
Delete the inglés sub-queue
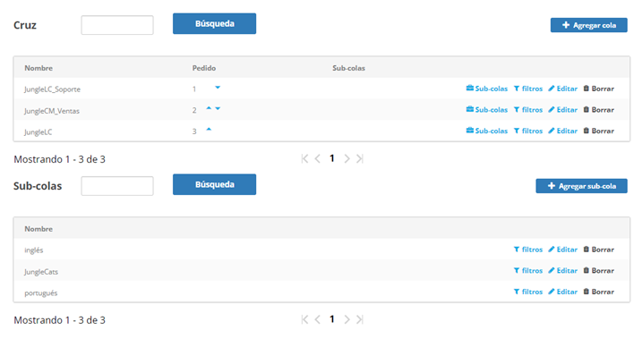pyautogui.click(x=599, y=250)
